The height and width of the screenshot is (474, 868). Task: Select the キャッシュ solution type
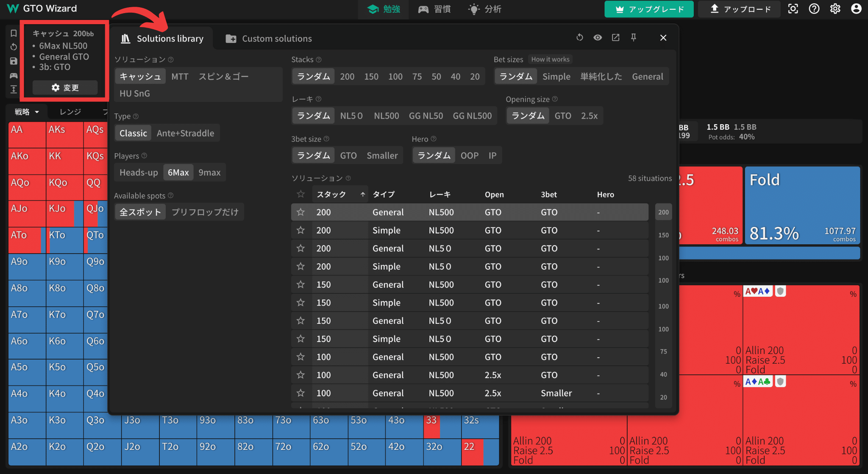coord(140,76)
